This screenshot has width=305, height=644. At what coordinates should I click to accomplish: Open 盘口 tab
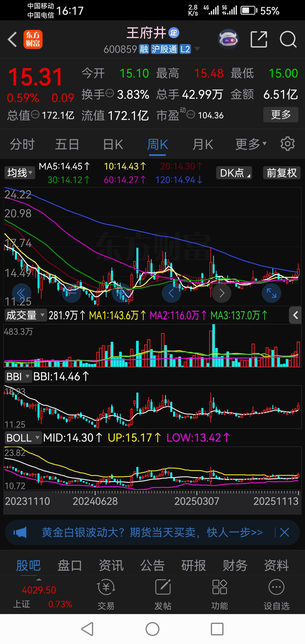tap(70, 565)
